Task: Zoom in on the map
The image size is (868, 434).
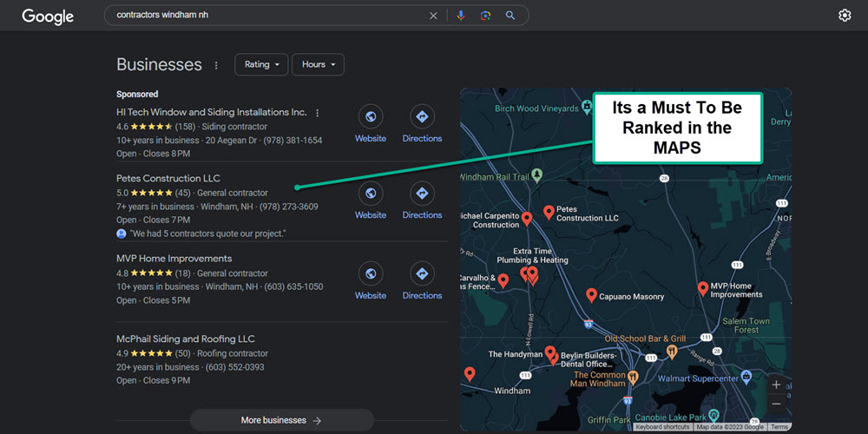Action: (x=776, y=385)
